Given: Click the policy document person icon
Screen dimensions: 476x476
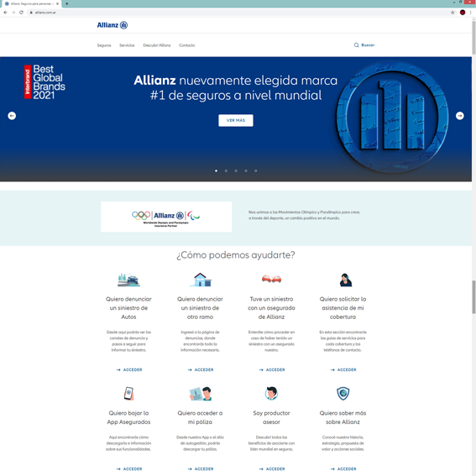Looking at the screenshot, I should tap(201, 394).
